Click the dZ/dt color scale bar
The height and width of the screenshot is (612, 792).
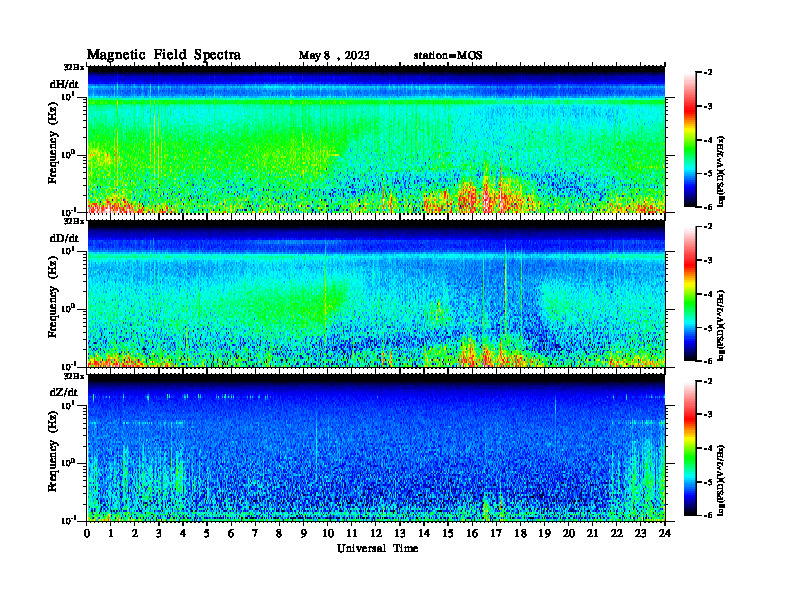pos(689,448)
